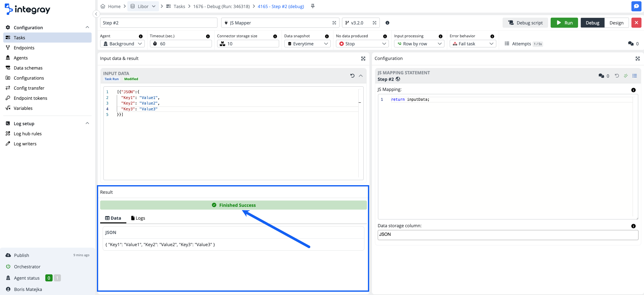Open the chat support icon top right
Viewport: 644px width, 295px height.
636,6
